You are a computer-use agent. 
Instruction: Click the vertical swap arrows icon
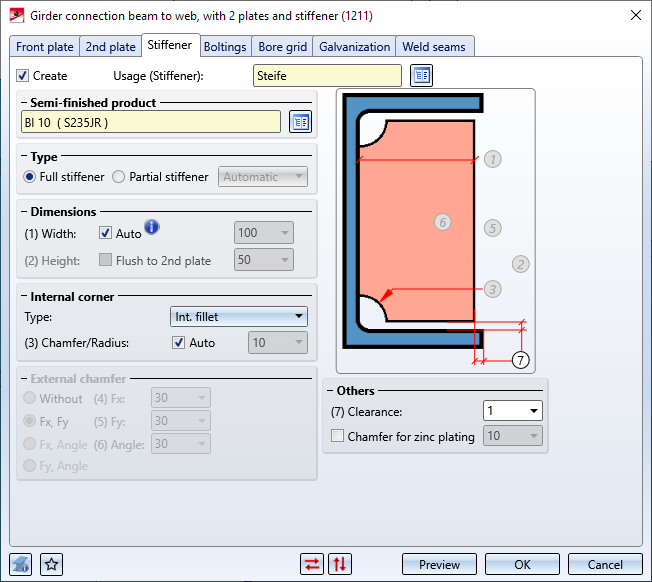340,564
